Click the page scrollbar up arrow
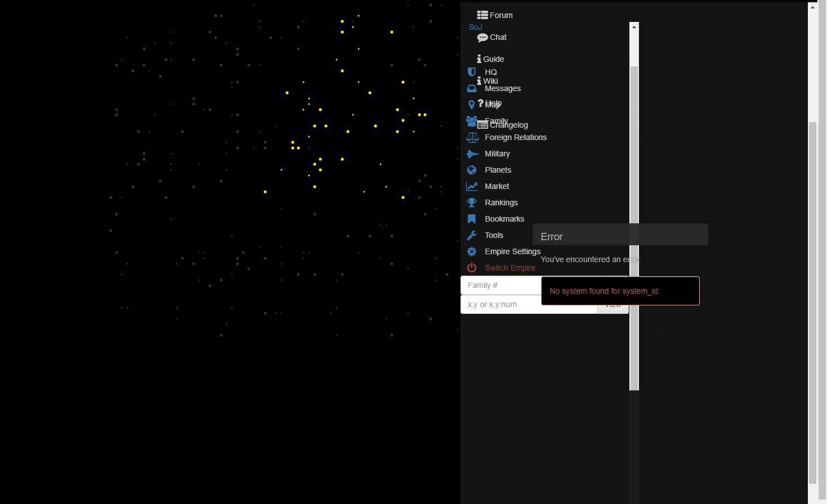 pos(812,7)
